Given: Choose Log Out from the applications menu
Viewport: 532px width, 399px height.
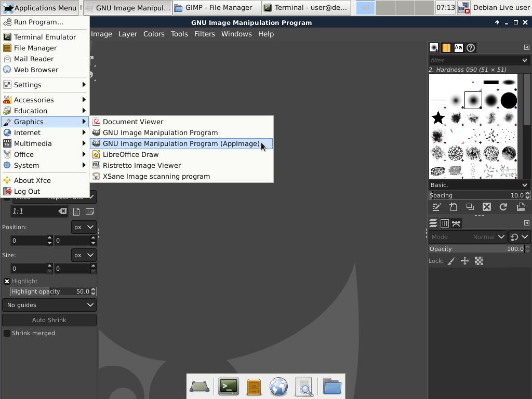Looking at the screenshot, I should [45, 191].
